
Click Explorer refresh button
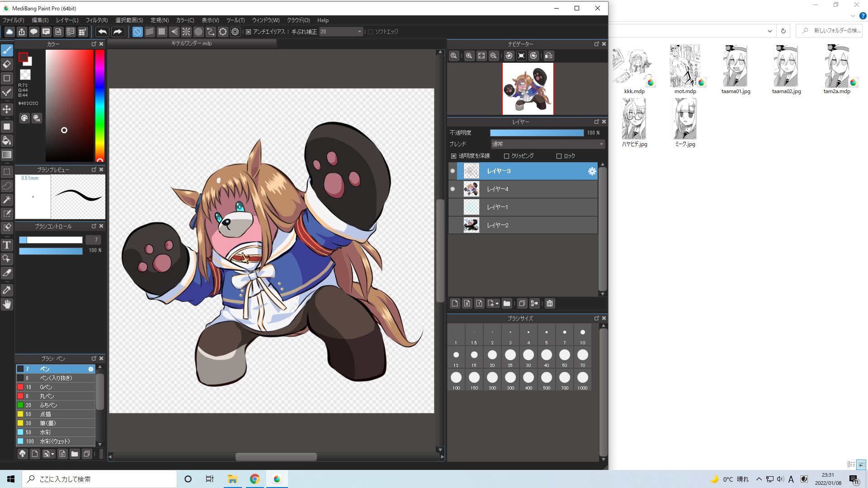click(783, 31)
